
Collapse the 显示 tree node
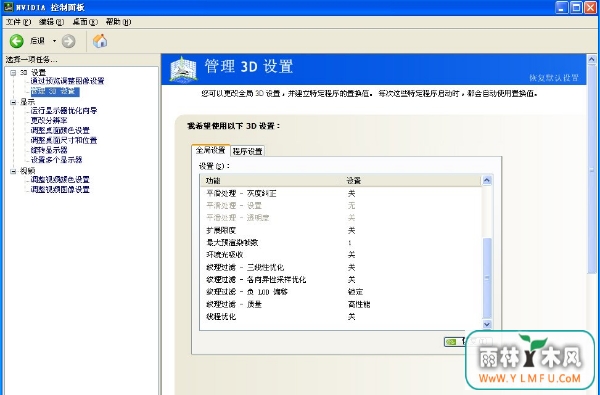pos(13,102)
